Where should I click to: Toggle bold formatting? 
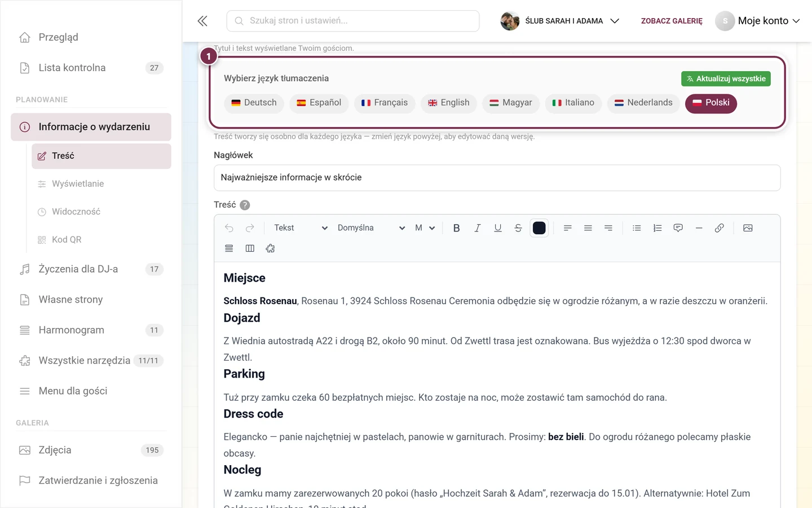[457, 228]
